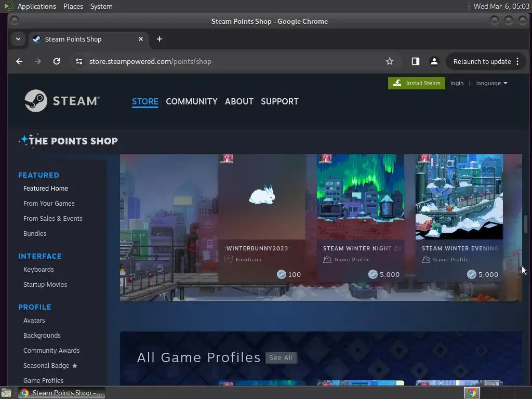The image size is (532, 399).
Task: Open the SUPPORT menu item
Action: pos(280,101)
